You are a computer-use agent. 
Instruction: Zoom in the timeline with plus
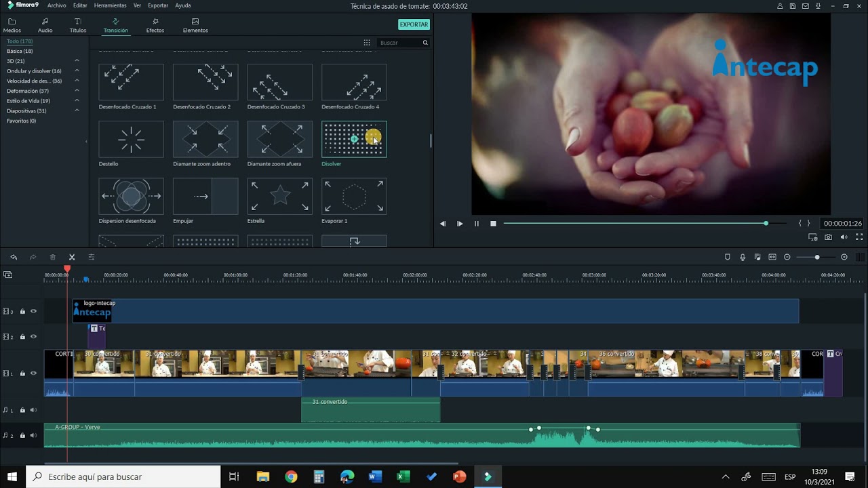coord(844,257)
